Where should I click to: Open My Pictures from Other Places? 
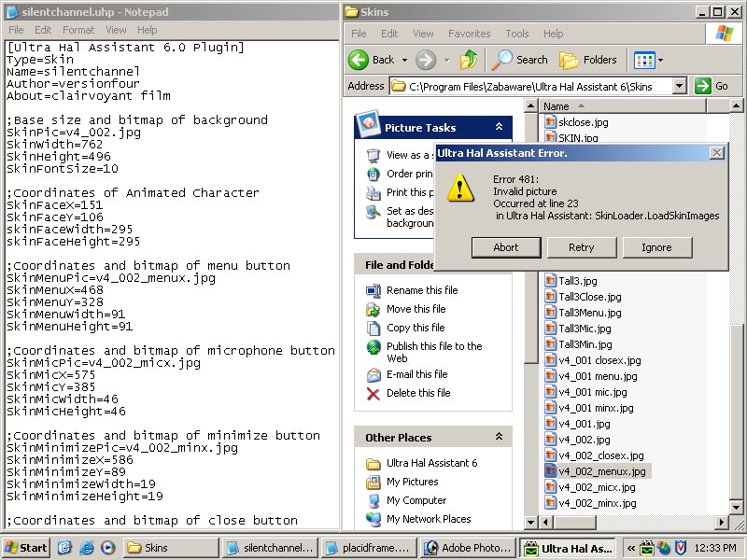(x=412, y=482)
